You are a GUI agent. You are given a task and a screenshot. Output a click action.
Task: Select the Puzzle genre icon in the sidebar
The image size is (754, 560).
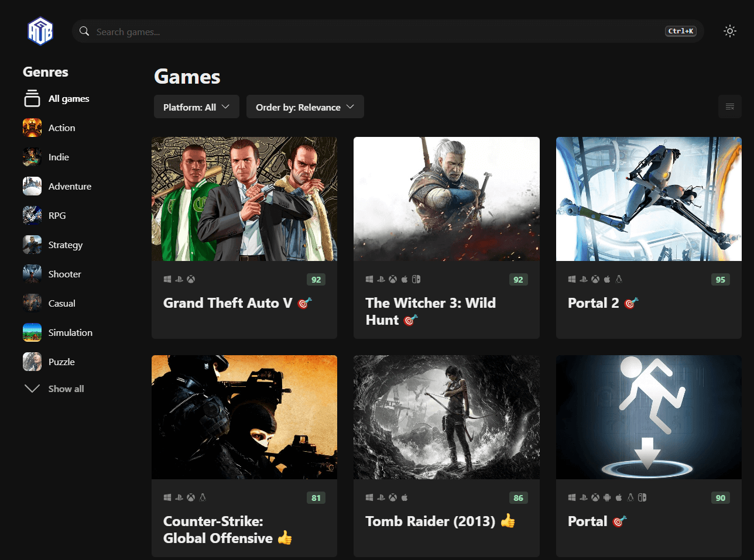coord(32,362)
